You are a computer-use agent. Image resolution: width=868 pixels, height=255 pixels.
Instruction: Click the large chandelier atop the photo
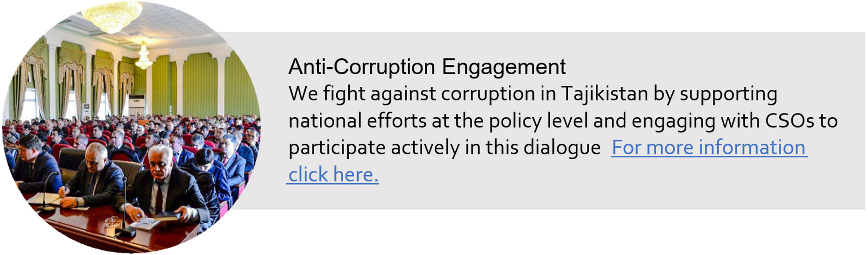(112, 16)
